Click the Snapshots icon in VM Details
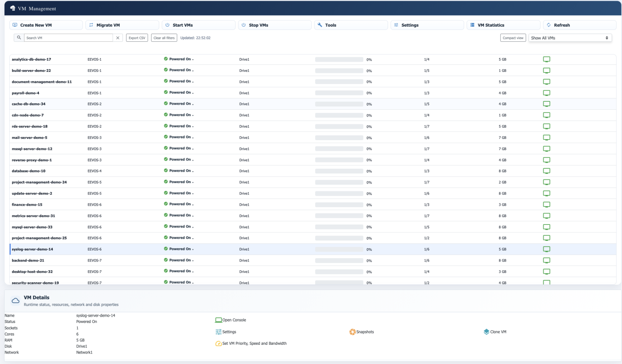 352,332
